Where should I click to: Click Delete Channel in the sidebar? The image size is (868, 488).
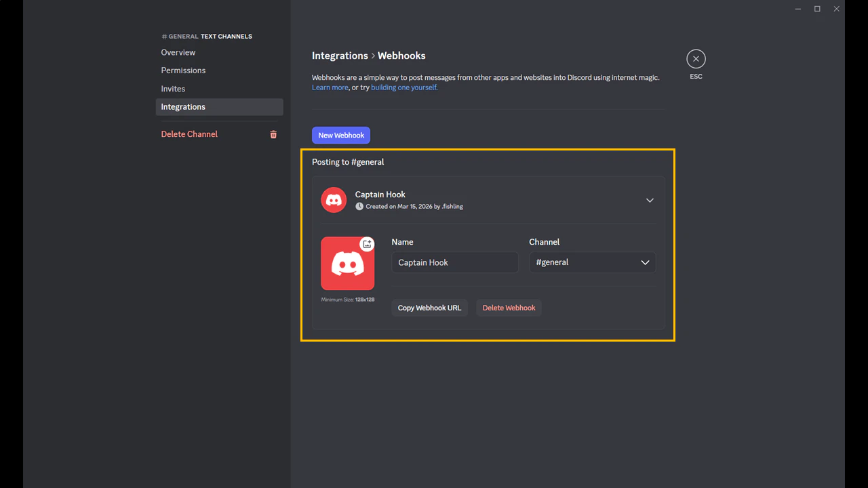point(189,134)
